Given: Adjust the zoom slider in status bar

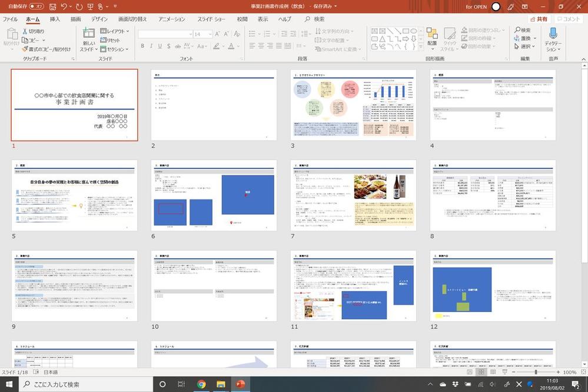Looking at the screenshot, I should tap(536, 372).
